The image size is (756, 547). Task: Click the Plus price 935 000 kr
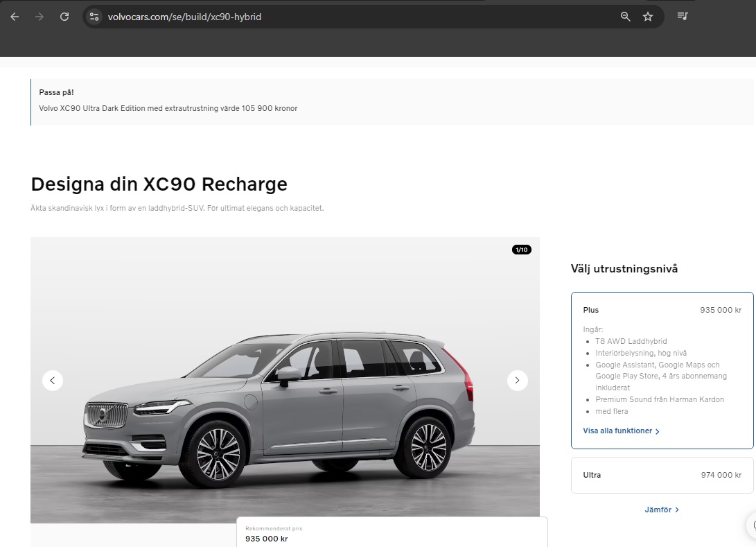point(721,310)
